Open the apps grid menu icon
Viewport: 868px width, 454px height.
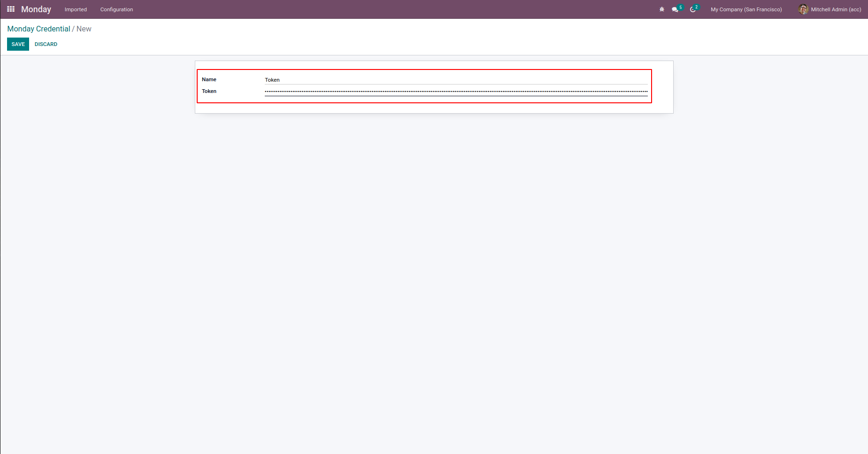11,9
